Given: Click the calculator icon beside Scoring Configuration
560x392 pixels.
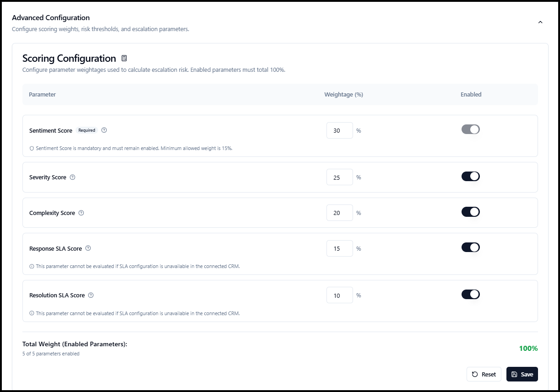Looking at the screenshot, I should (124, 59).
